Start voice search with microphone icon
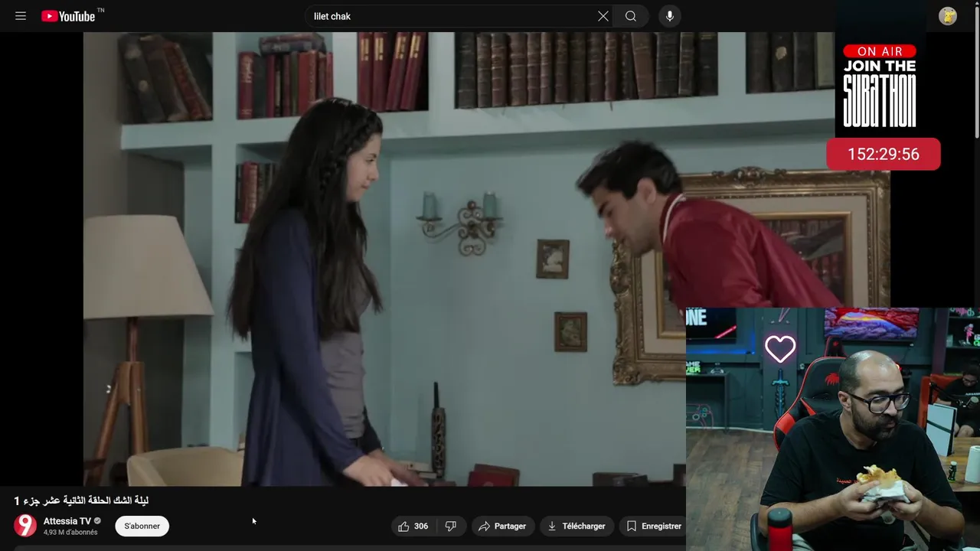980x551 pixels. (670, 16)
